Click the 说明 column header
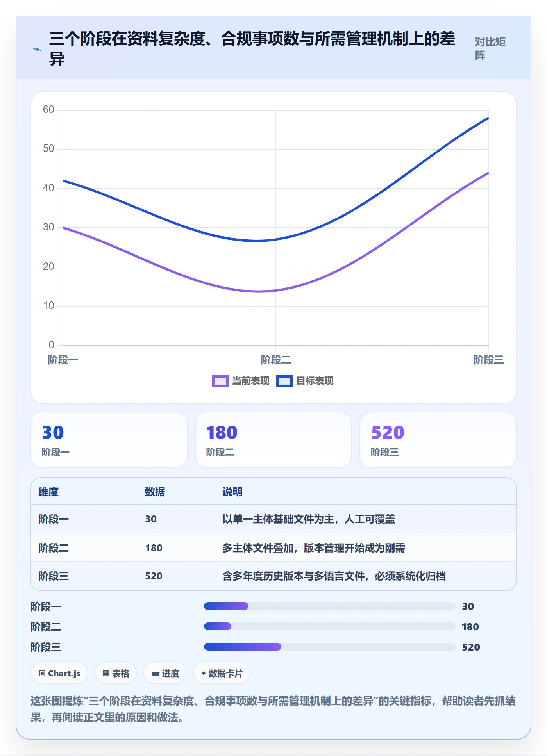Screen dimensions: 547x756 point(232,492)
